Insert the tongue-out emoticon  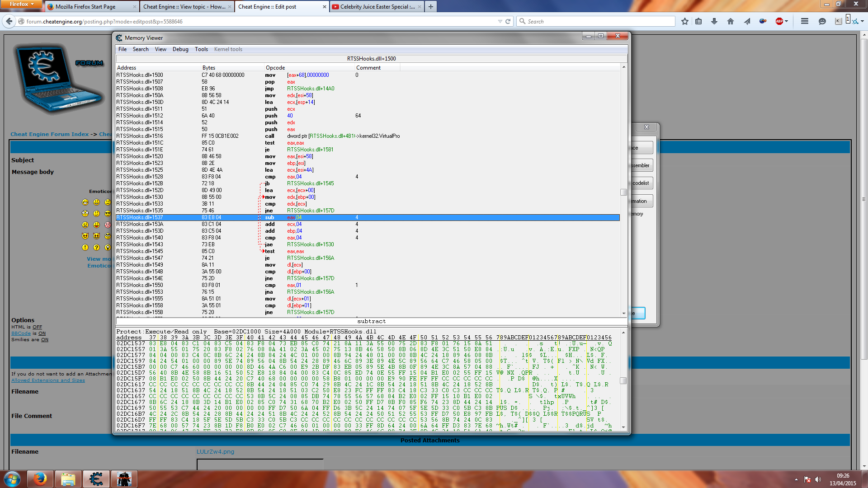point(96,225)
